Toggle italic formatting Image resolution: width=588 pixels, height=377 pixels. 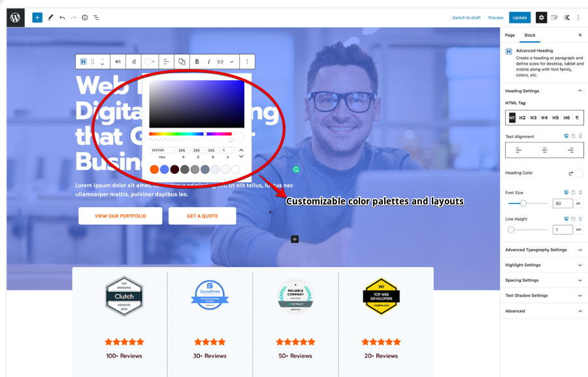[208, 61]
